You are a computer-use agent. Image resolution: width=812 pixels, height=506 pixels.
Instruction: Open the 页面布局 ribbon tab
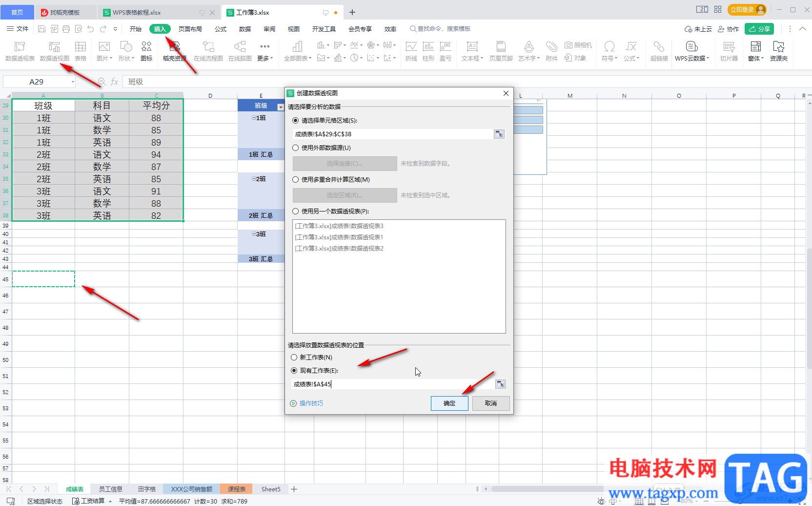[x=190, y=29]
